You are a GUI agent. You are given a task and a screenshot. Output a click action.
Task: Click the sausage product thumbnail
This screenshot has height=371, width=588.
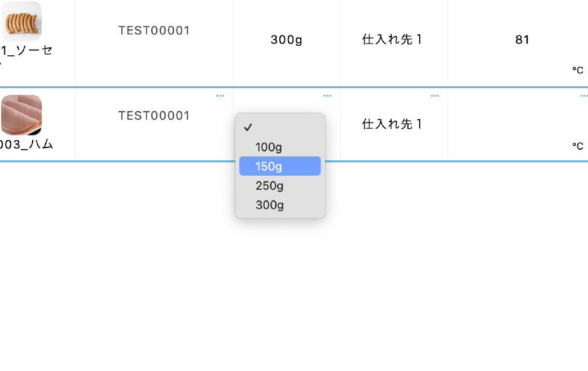(21, 21)
